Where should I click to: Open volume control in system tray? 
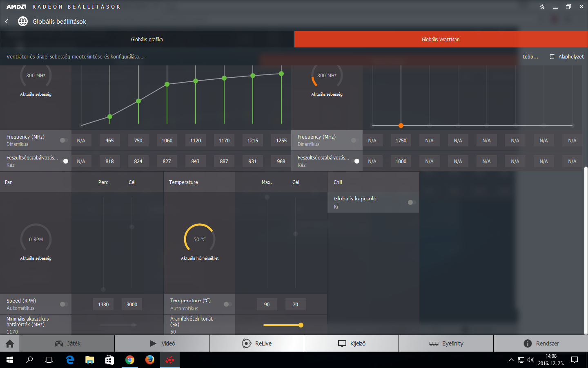530,360
